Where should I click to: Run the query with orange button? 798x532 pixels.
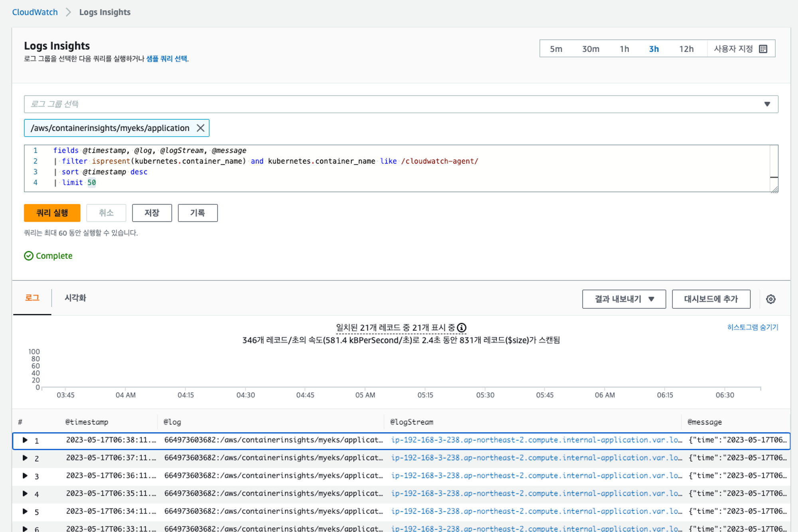coord(52,213)
